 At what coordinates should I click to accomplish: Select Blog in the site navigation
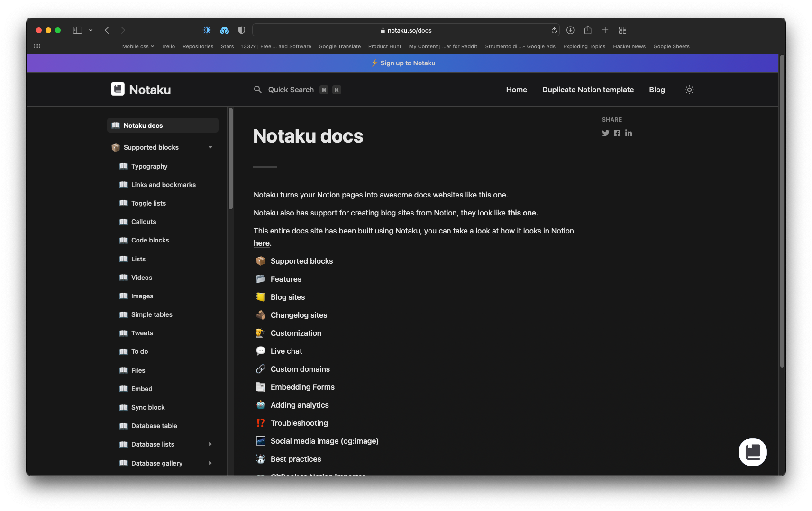pyautogui.click(x=657, y=90)
